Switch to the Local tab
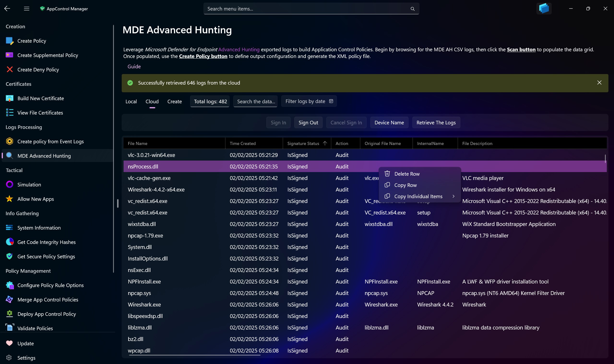 (131, 101)
